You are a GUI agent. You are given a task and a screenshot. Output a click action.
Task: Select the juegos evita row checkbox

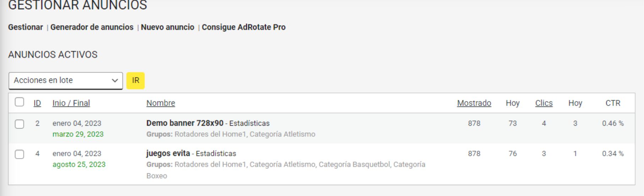coord(20,154)
